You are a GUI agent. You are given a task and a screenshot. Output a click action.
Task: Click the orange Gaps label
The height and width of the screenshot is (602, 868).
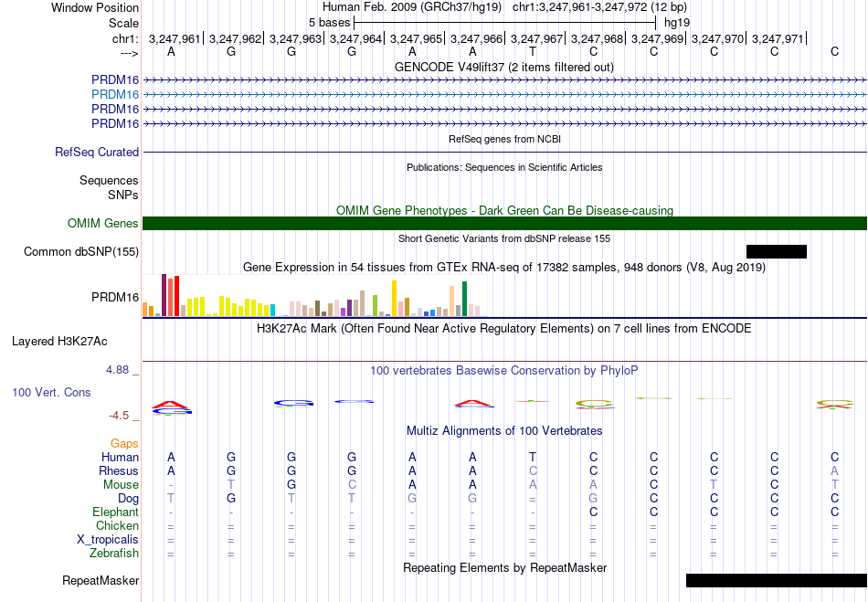point(124,444)
